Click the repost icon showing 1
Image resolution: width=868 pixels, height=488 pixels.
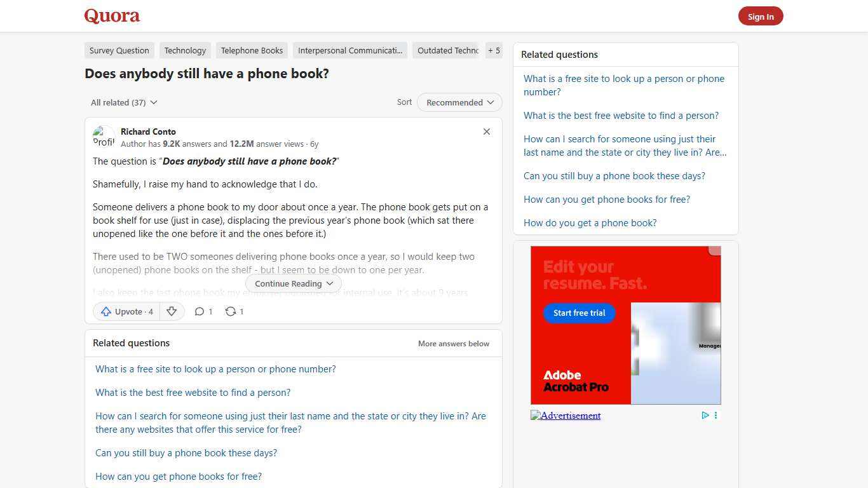click(x=230, y=311)
